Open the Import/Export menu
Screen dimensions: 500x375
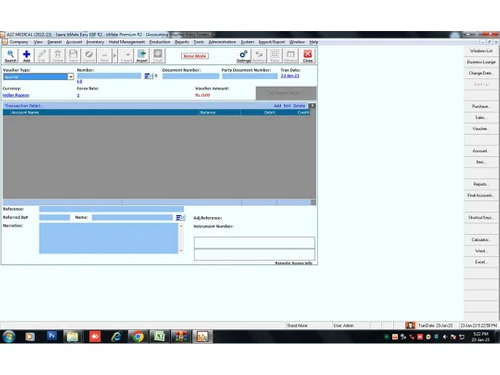pos(272,42)
